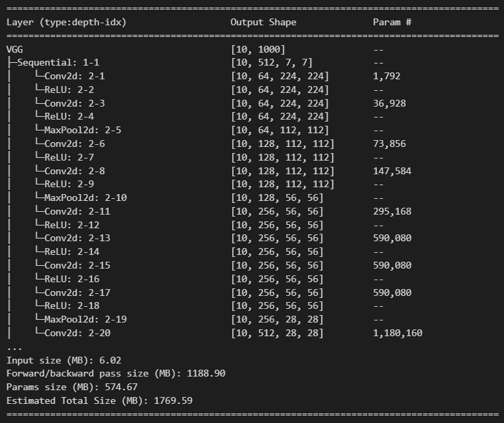The height and width of the screenshot is (423, 504).
Task: Click the "Conv2d: 2-6" layer name
Action: pyautogui.click(x=74, y=144)
